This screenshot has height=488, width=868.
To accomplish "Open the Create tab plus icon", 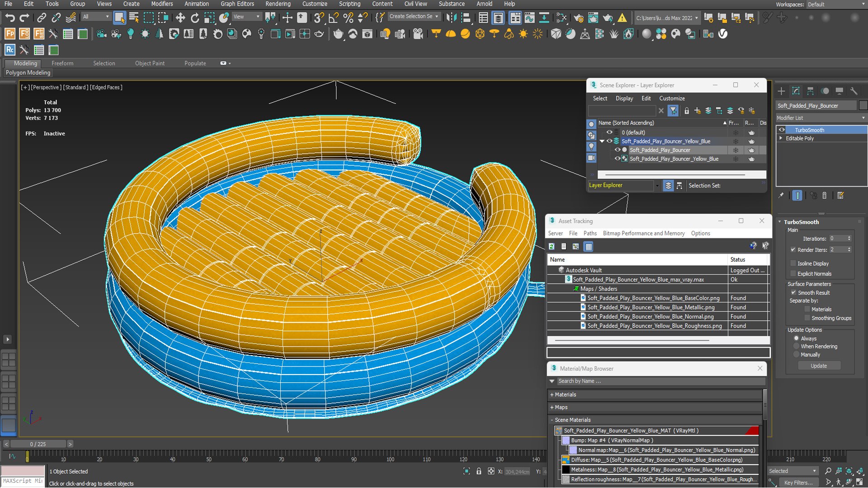I will coord(781,91).
